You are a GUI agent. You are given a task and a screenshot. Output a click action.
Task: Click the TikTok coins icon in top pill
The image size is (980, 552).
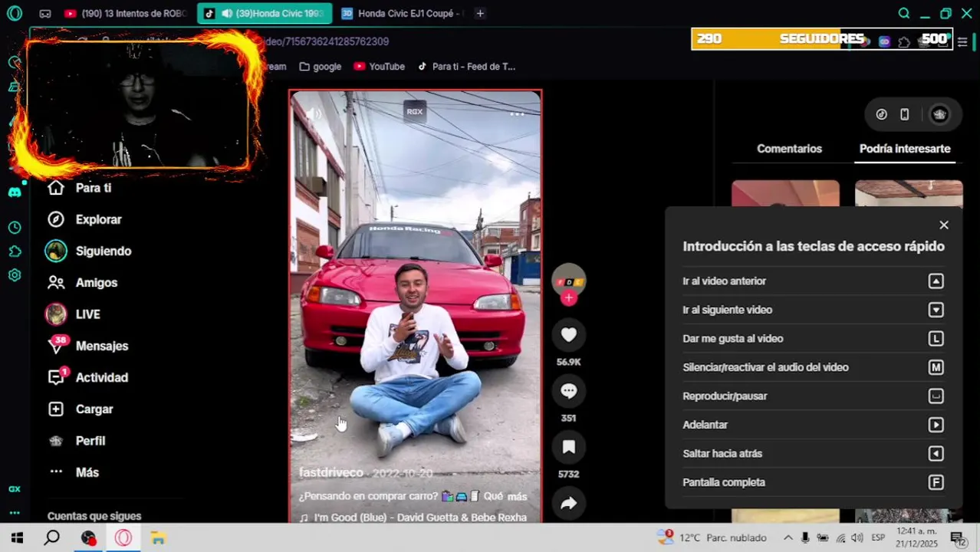882,114
